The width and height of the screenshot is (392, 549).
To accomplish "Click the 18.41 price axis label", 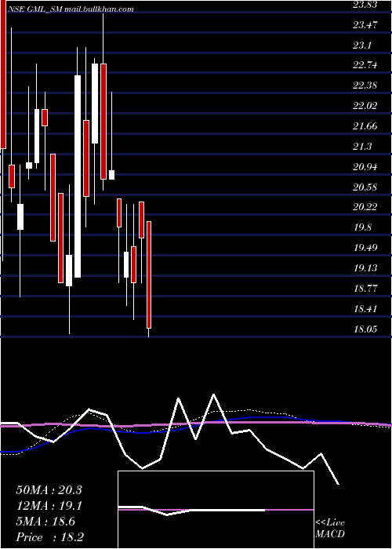I will tap(365, 308).
